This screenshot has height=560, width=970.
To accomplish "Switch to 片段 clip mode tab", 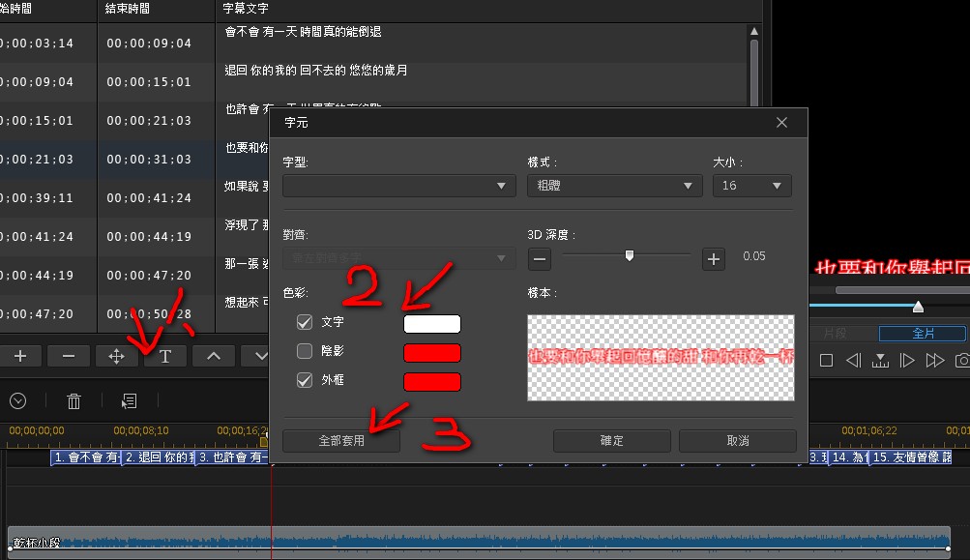I will click(834, 334).
